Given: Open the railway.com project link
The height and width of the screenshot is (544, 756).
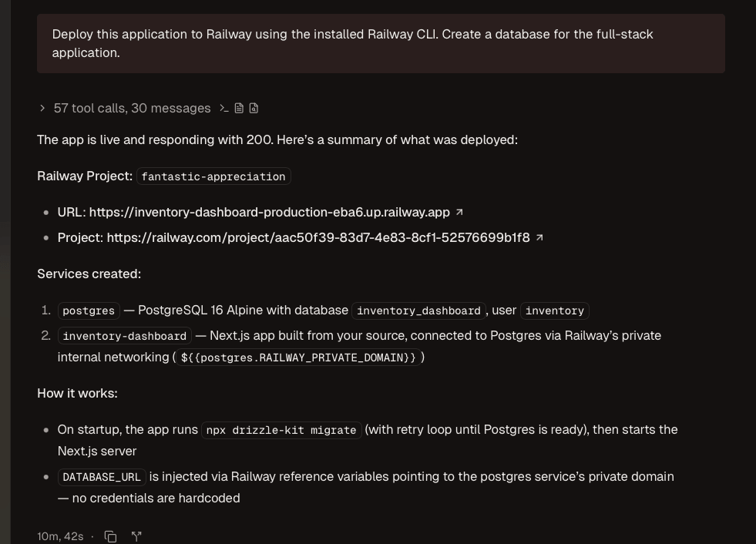Looking at the screenshot, I should point(318,237).
